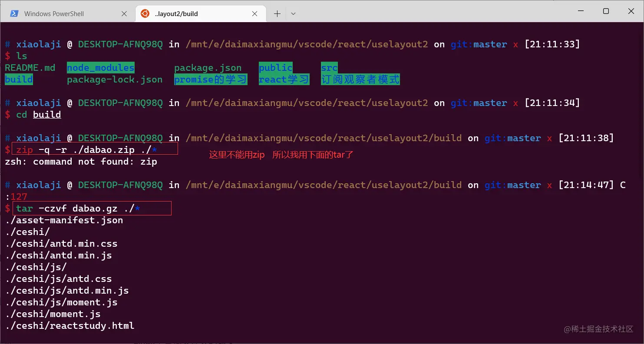Viewport: 644px width, 344px height.
Task: Click ./ceshi/moment.js output line
Action: pyautogui.click(x=53, y=314)
